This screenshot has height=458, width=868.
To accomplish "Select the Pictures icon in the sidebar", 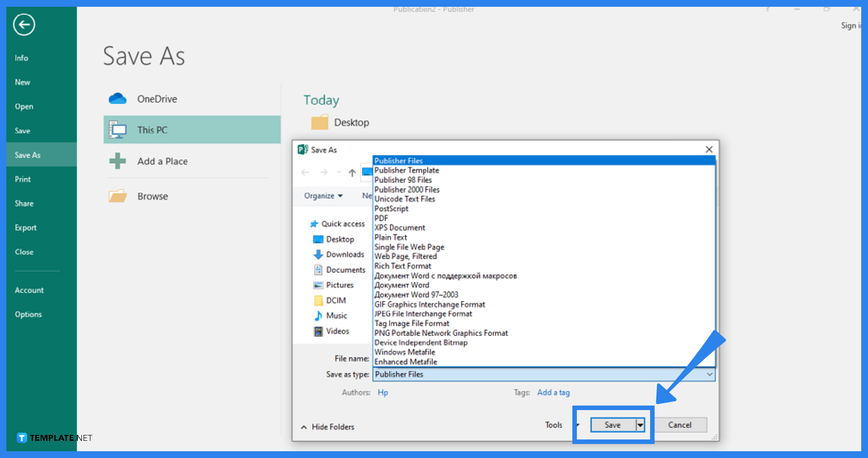I will tap(318, 285).
